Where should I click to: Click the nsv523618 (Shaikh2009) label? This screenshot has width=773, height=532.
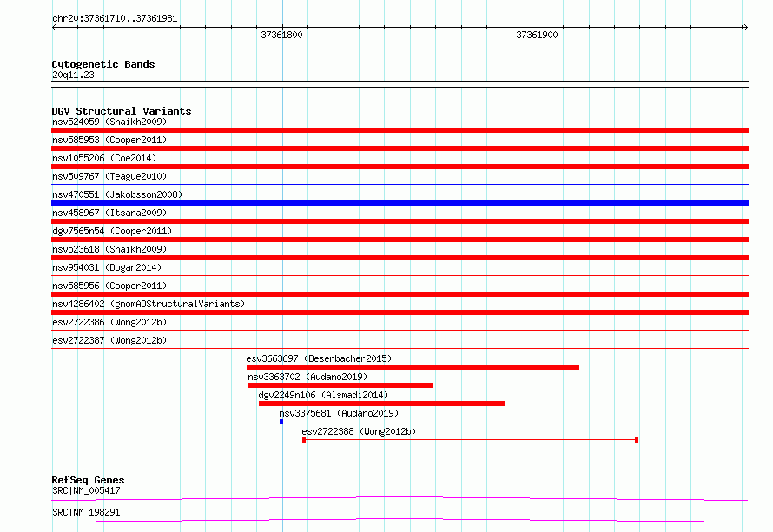click(x=109, y=249)
